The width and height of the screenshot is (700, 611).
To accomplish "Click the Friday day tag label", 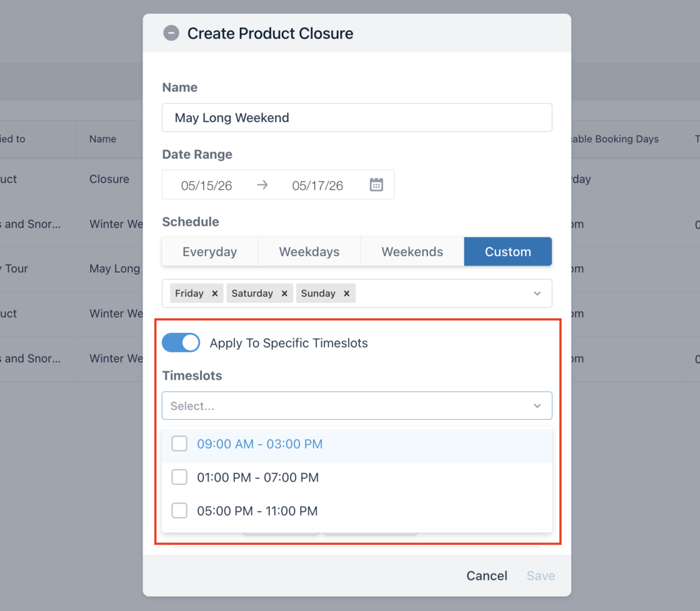I will tap(189, 293).
